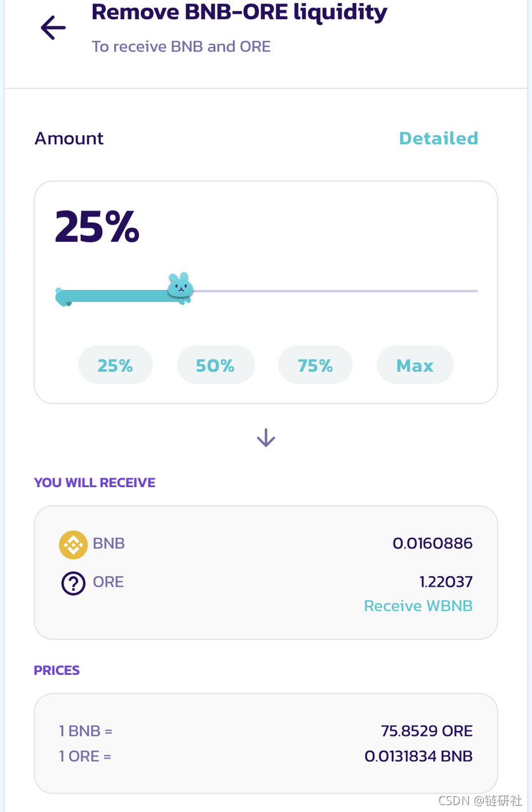Click the down arrow below the amount card
This screenshot has height=812, width=532.
265,438
